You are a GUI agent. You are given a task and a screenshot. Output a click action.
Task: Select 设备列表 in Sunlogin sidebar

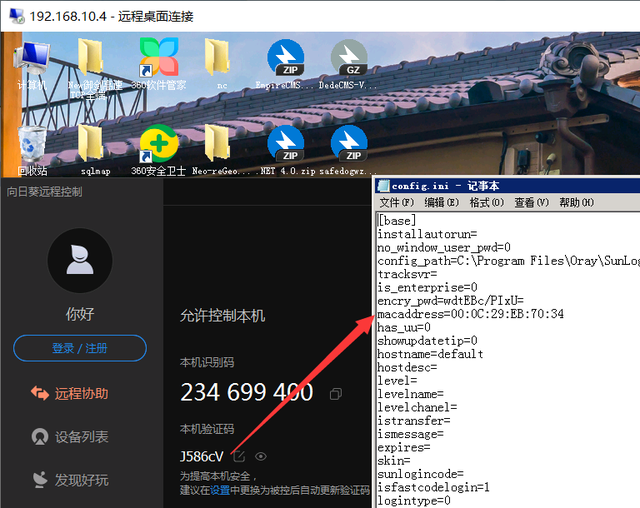69,437
